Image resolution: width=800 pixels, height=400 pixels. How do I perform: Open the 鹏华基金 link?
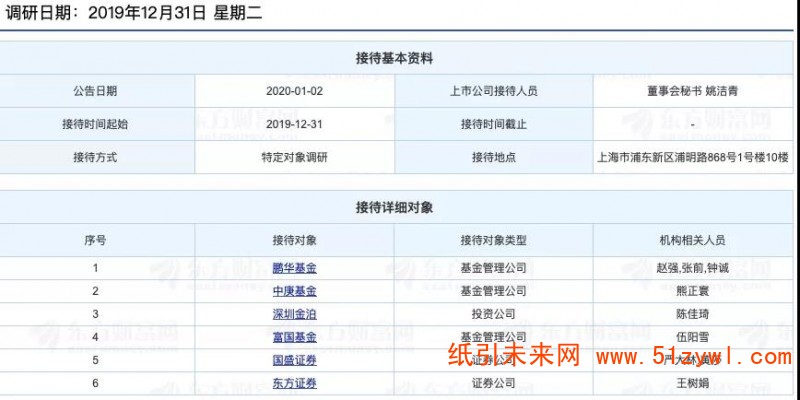pyautogui.click(x=294, y=268)
